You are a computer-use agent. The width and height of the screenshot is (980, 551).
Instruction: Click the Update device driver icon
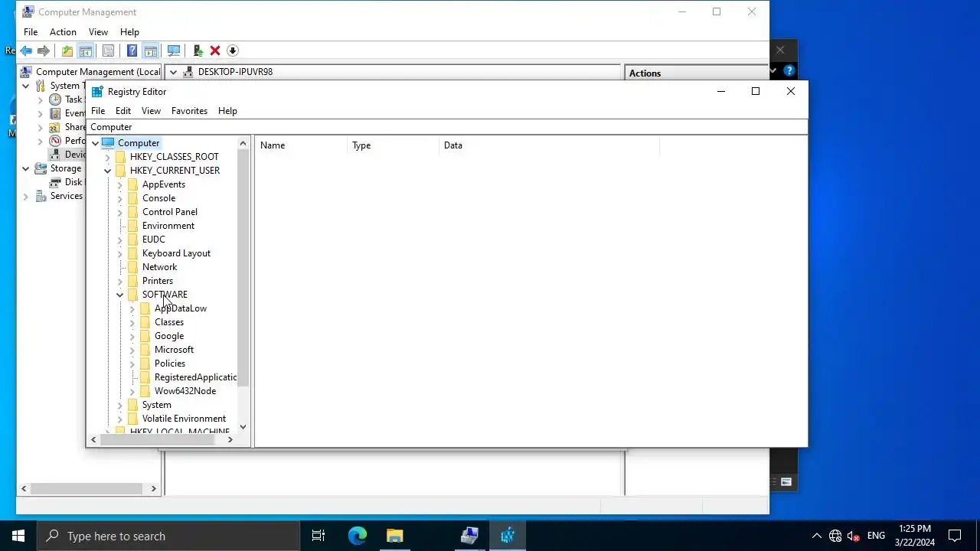click(x=198, y=51)
